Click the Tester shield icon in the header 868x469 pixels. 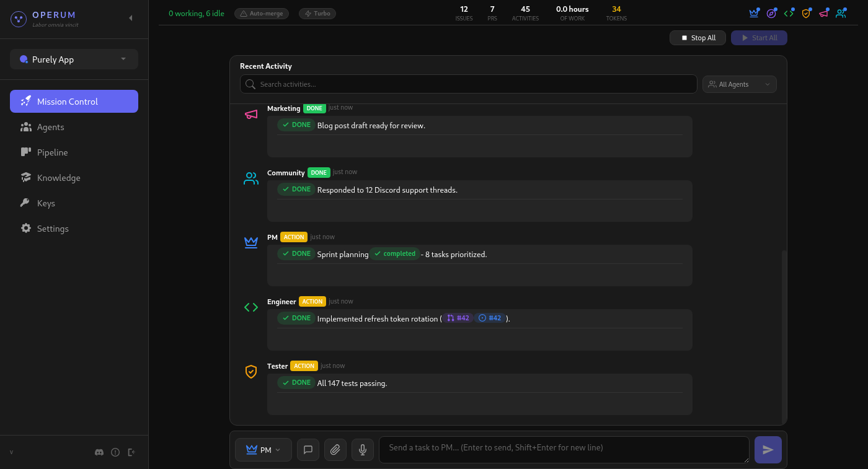point(806,12)
